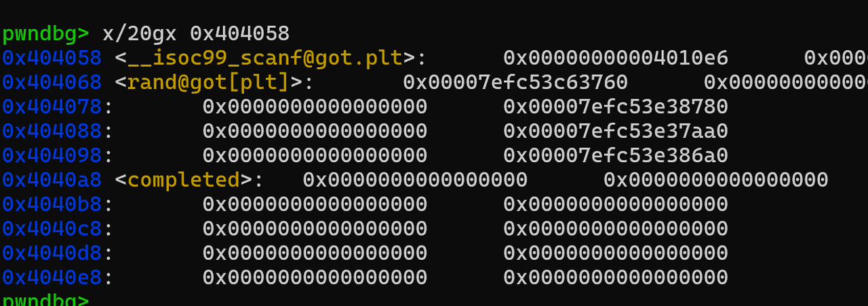Click the completed symbol label
Image resolution: width=868 pixels, height=306 pixels.
[184, 180]
